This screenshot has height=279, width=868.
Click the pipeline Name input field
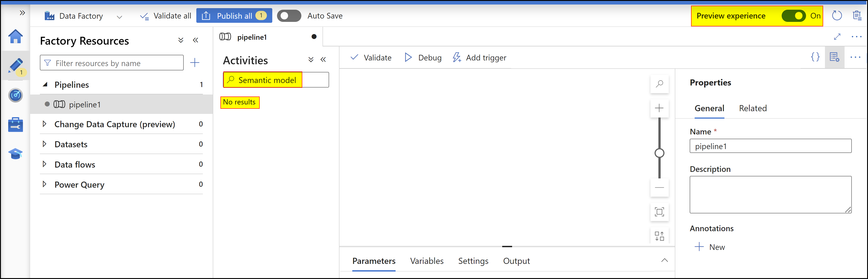click(770, 146)
